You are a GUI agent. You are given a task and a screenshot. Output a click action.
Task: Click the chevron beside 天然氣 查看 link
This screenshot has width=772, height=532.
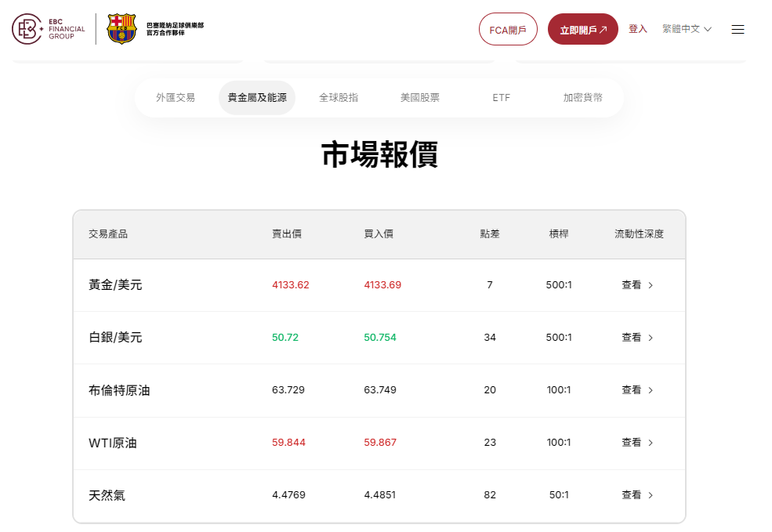[649, 494]
